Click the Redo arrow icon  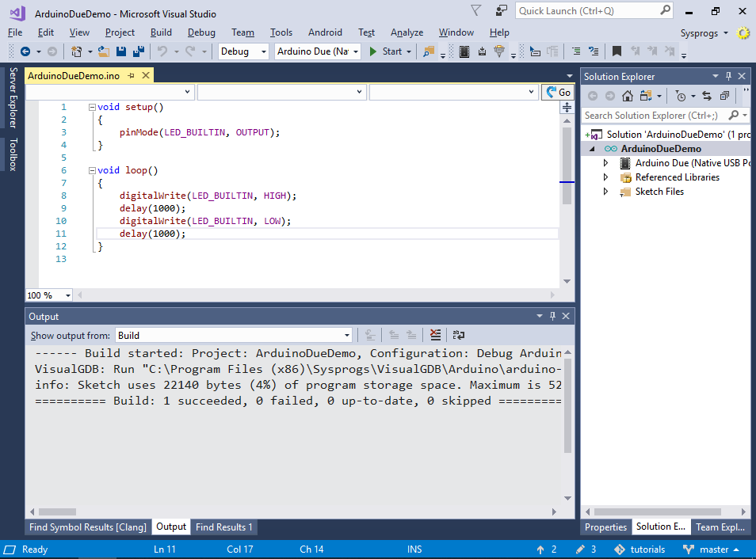tap(190, 51)
